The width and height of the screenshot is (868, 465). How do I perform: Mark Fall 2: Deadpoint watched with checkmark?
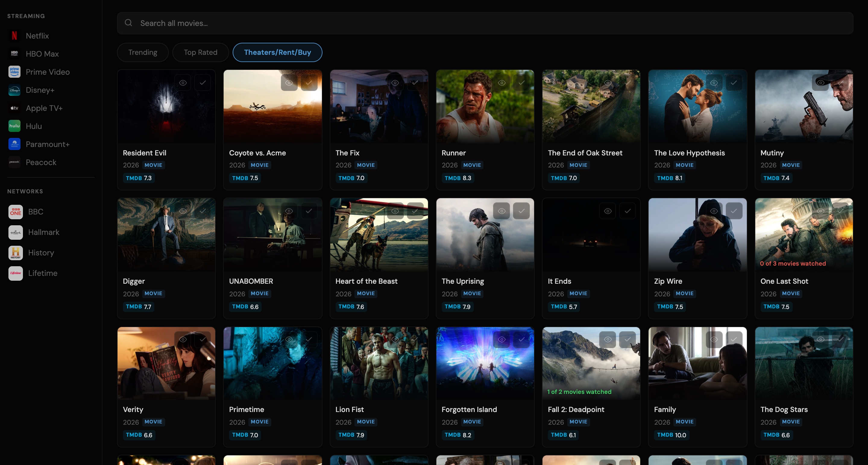point(627,339)
